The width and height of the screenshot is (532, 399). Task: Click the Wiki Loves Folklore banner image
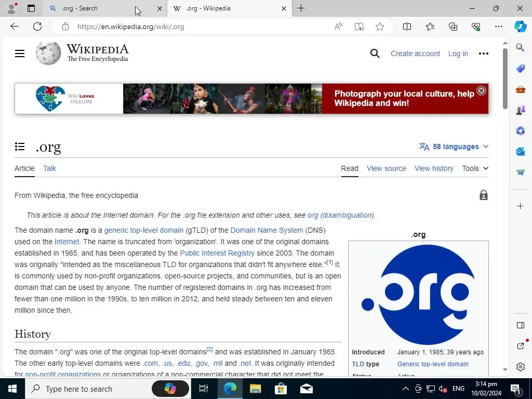[251, 98]
